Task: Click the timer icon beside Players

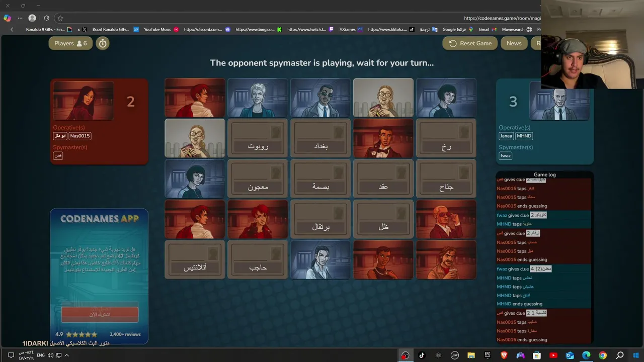Action: click(x=103, y=43)
